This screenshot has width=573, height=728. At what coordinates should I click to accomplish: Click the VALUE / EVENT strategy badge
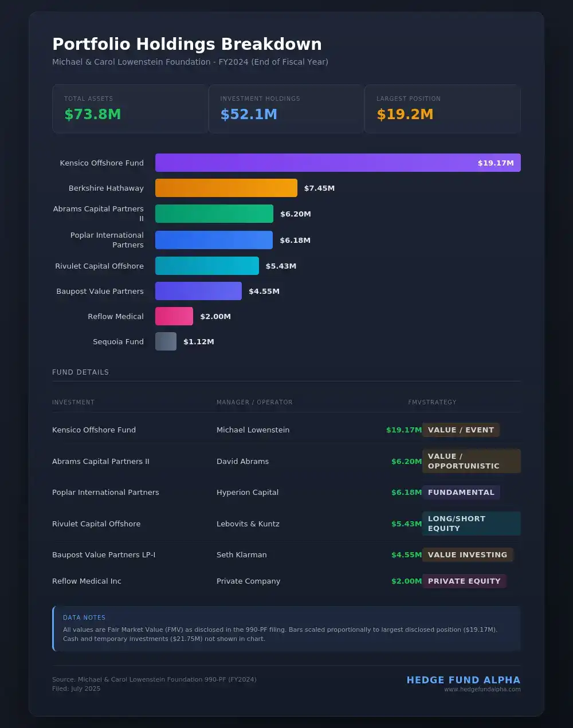461,430
